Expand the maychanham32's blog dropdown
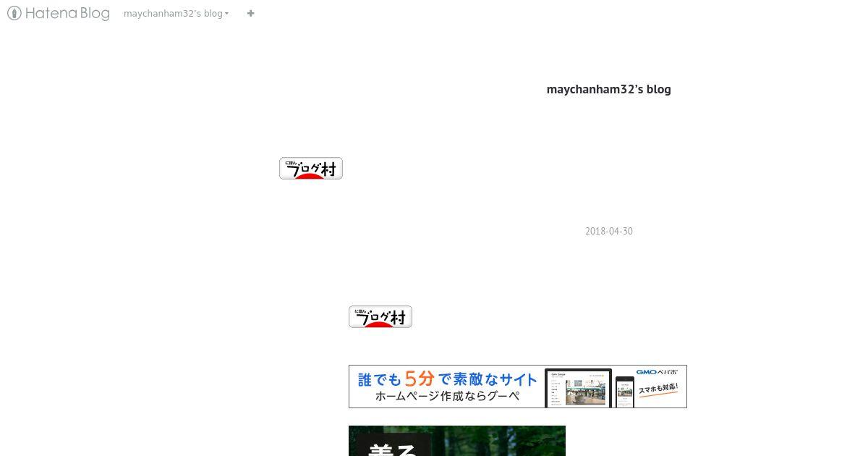The width and height of the screenshot is (868, 456). coord(176,13)
